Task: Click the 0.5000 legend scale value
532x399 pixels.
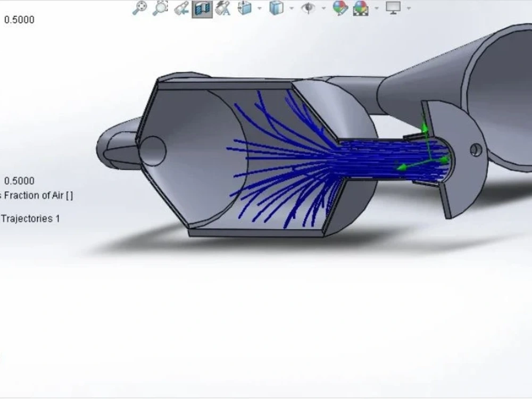Action: (19, 180)
